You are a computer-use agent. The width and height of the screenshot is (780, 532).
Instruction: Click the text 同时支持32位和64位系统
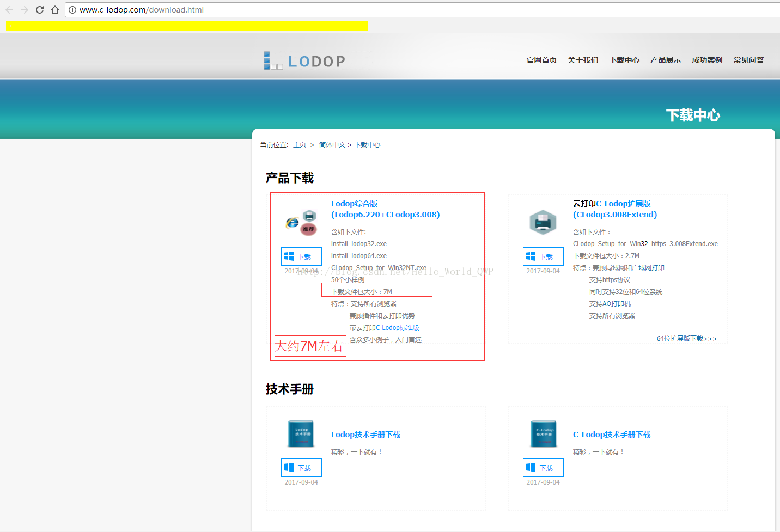point(626,292)
